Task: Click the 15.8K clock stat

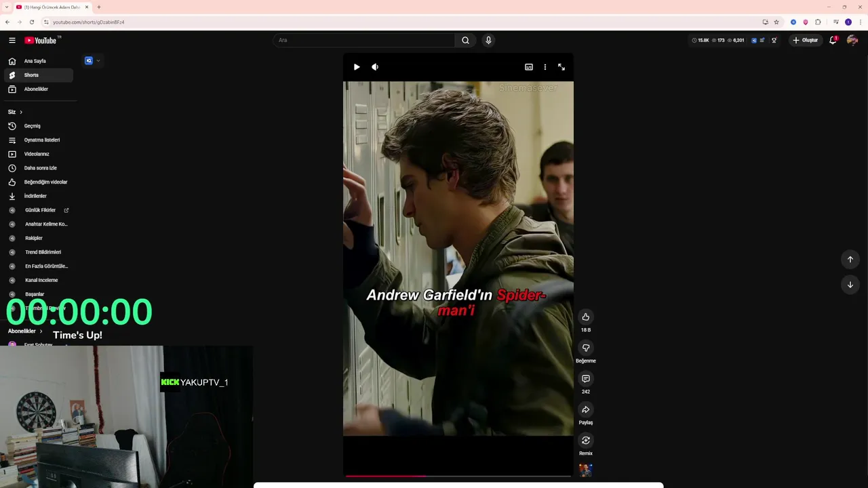Action: (x=701, y=40)
